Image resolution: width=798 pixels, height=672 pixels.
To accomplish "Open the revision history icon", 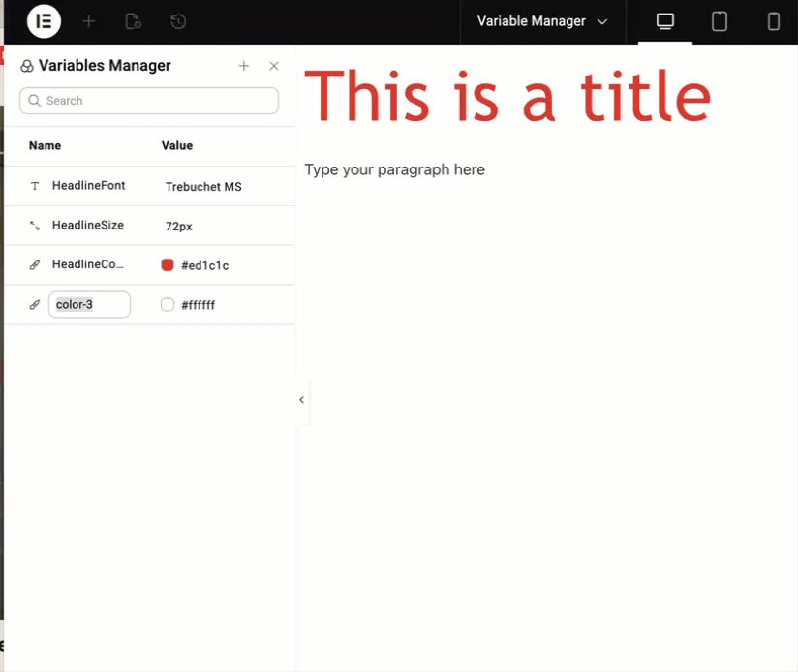I will [x=178, y=21].
